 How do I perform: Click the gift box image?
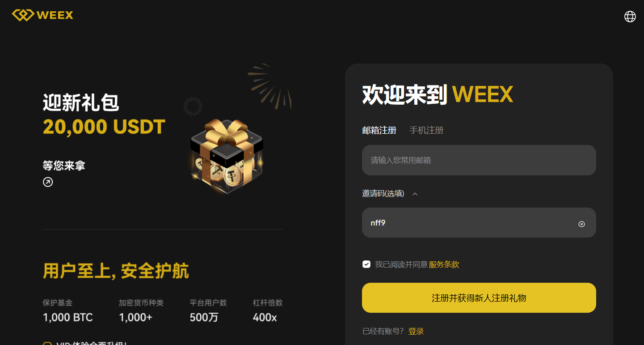coord(227,157)
